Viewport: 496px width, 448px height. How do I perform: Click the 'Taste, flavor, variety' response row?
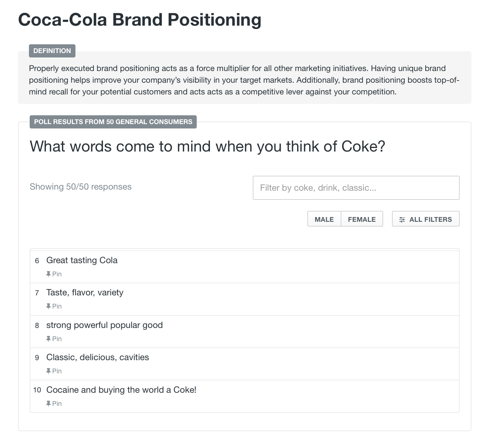coord(245,299)
